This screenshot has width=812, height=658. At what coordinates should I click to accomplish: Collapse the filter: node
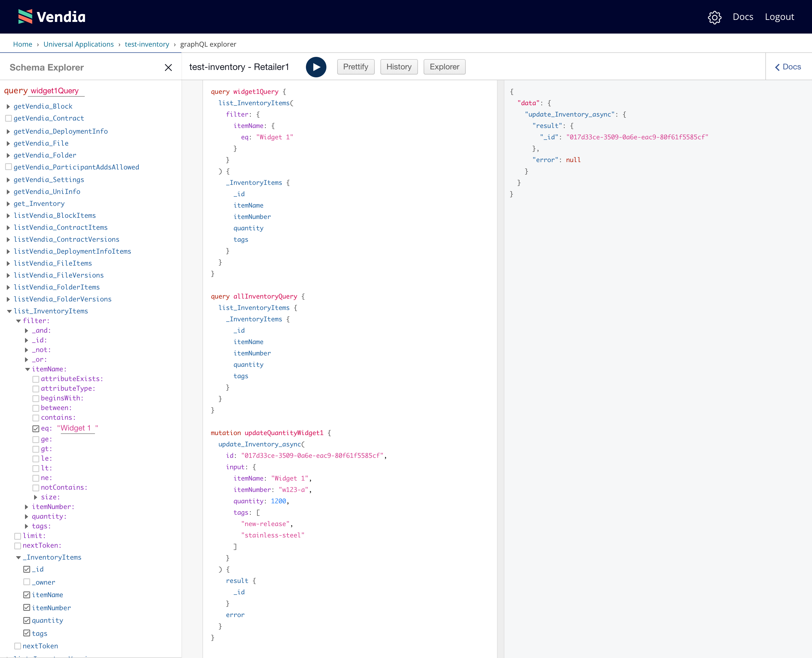click(18, 321)
